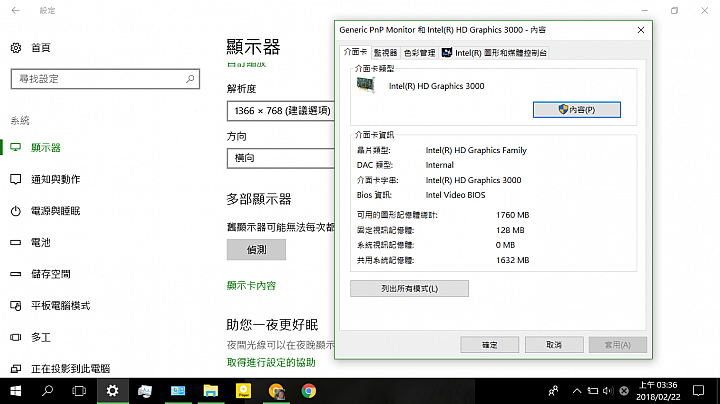Click the search magnifier in 尋找設定 box

click(x=190, y=79)
